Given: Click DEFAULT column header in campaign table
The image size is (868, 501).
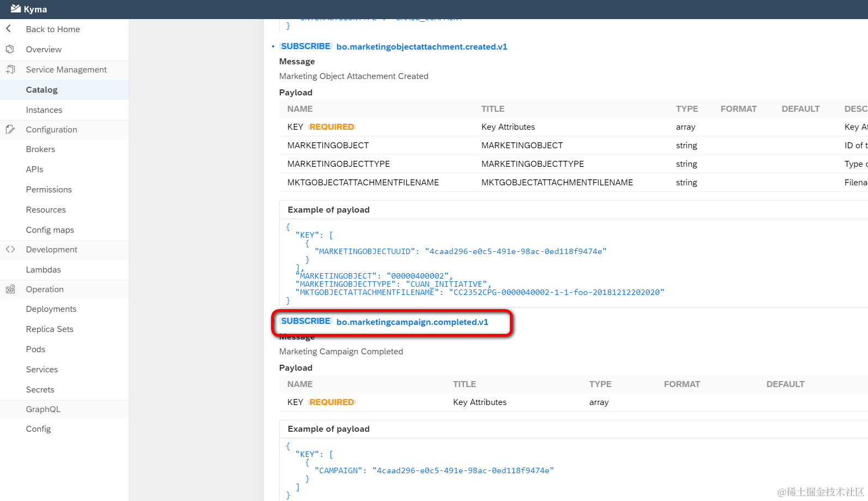Looking at the screenshot, I should coord(786,384).
